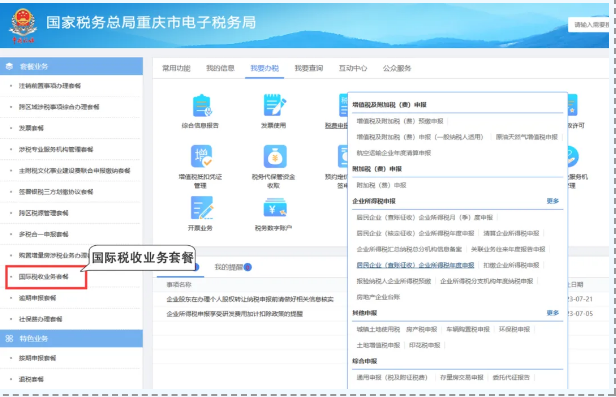Open the 税务代保管资金收取 money bag icon
Image resolution: width=616 pixels, height=397 pixels.
(x=275, y=157)
